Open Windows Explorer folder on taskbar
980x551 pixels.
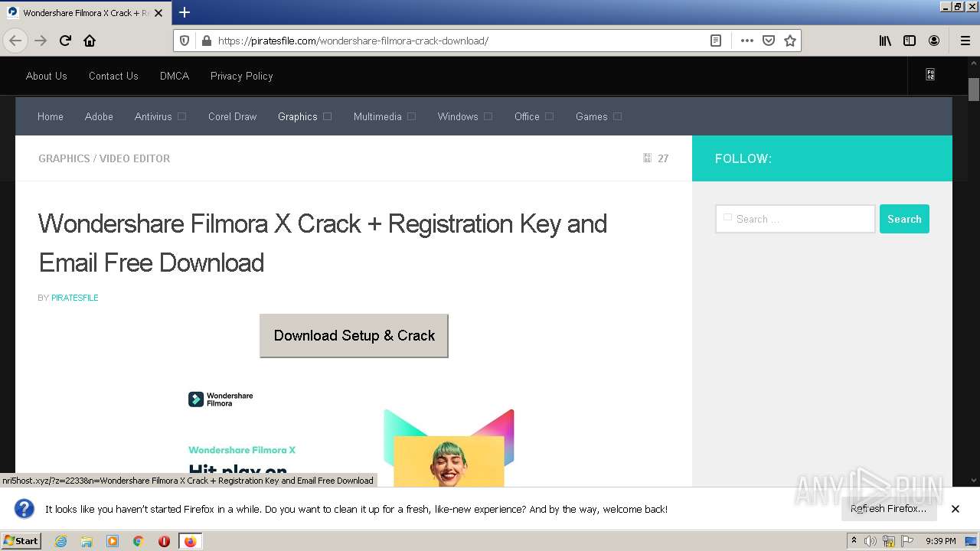[x=87, y=541]
